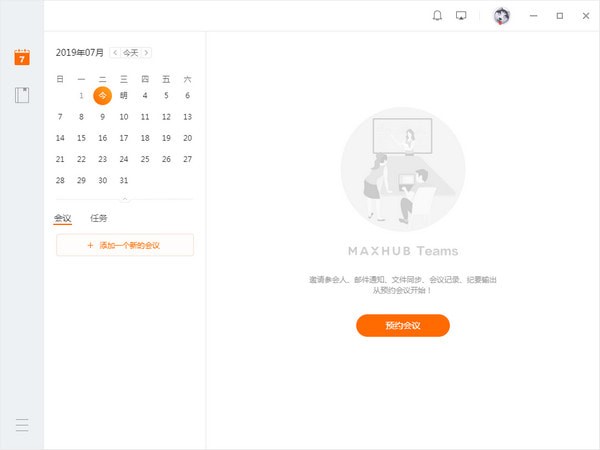Go to previous month arrow
The image size is (600, 450).
coord(115,53)
